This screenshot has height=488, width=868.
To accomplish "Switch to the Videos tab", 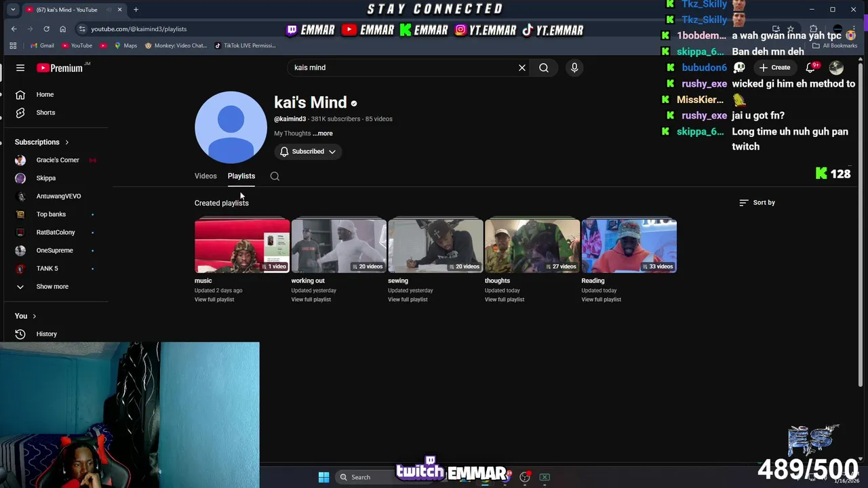I will click(x=205, y=176).
